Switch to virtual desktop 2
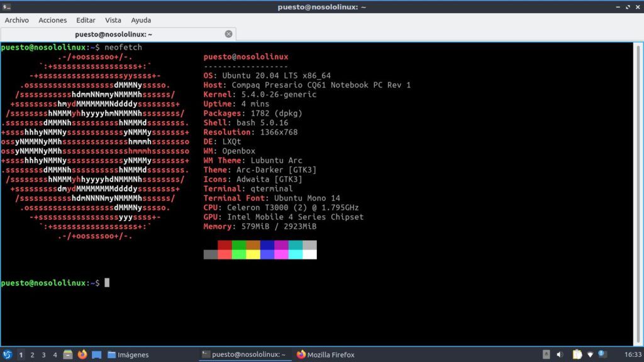The height and width of the screenshot is (362, 644). [x=32, y=354]
